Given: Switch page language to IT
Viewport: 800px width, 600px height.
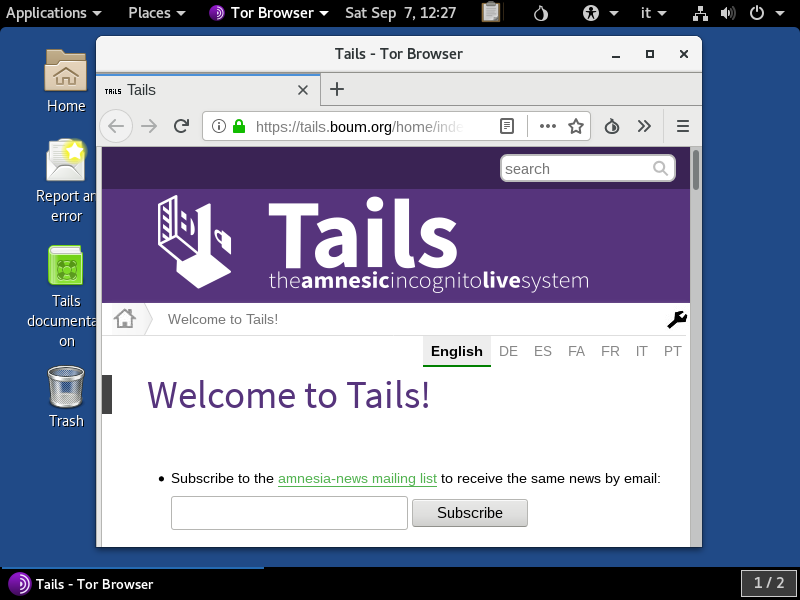Looking at the screenshot, I should [x=641, y=351].
